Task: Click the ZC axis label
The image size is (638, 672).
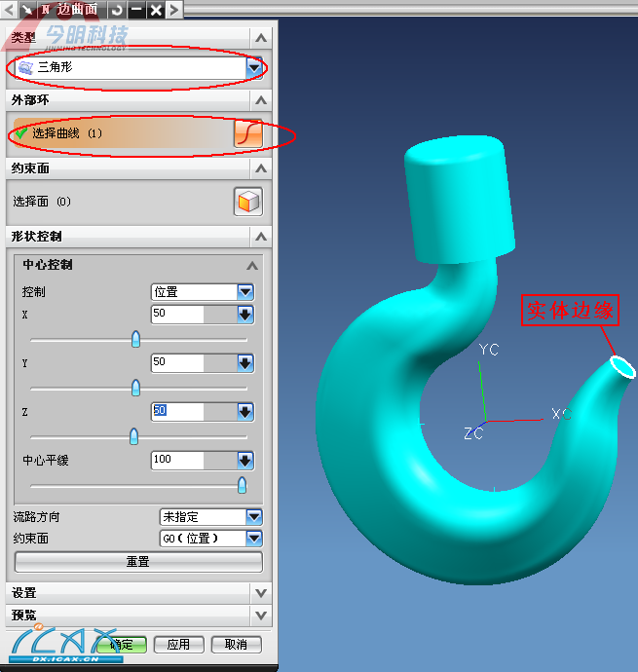Action: click(x=473, y=433)
